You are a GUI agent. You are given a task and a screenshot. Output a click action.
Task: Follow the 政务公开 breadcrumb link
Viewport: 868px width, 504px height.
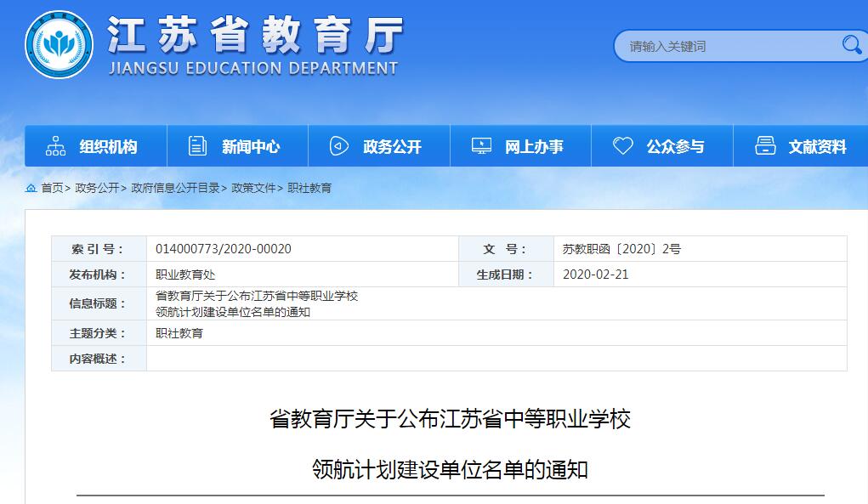click(97, 188)
